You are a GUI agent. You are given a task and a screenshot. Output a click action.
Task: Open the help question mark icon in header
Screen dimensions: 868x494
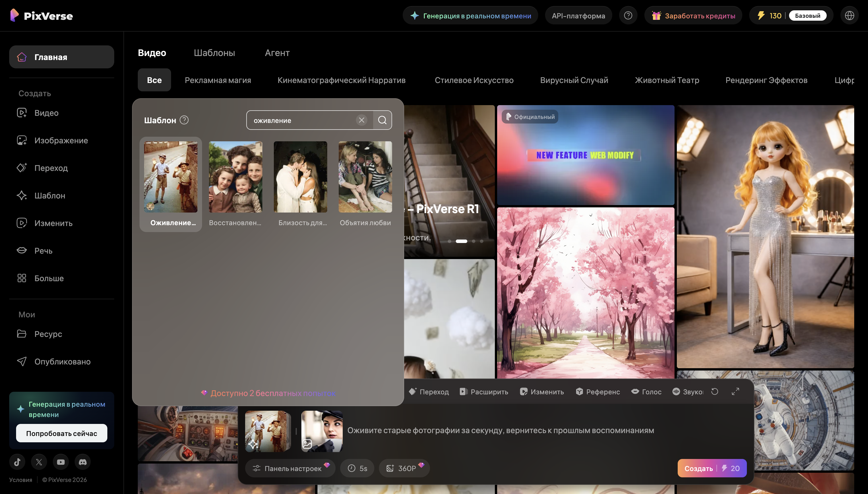click(628, 16)
